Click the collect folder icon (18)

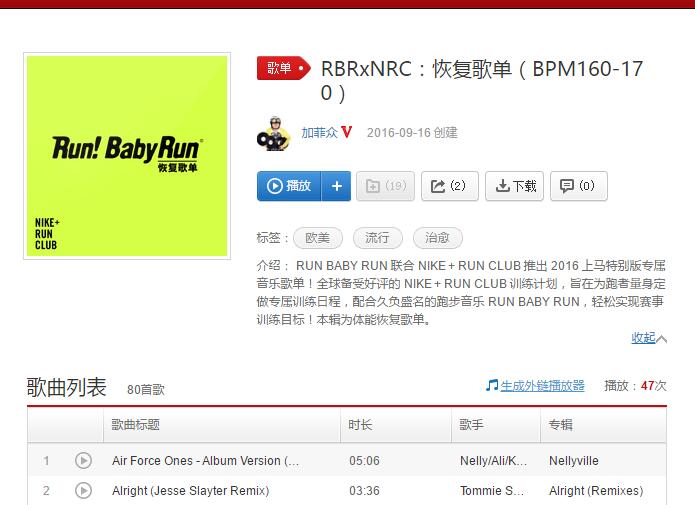[385, 186]
